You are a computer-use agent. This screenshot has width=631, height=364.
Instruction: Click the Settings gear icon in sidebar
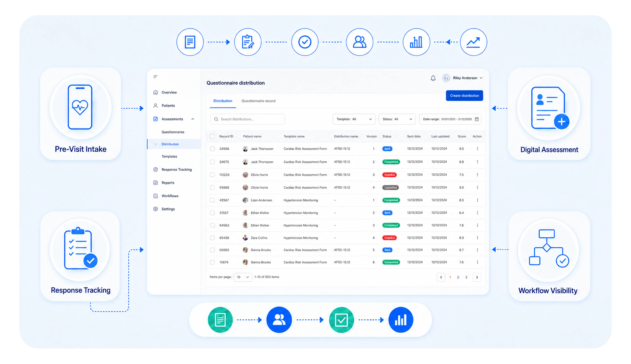pyautogui.click(x=155, y=209)
